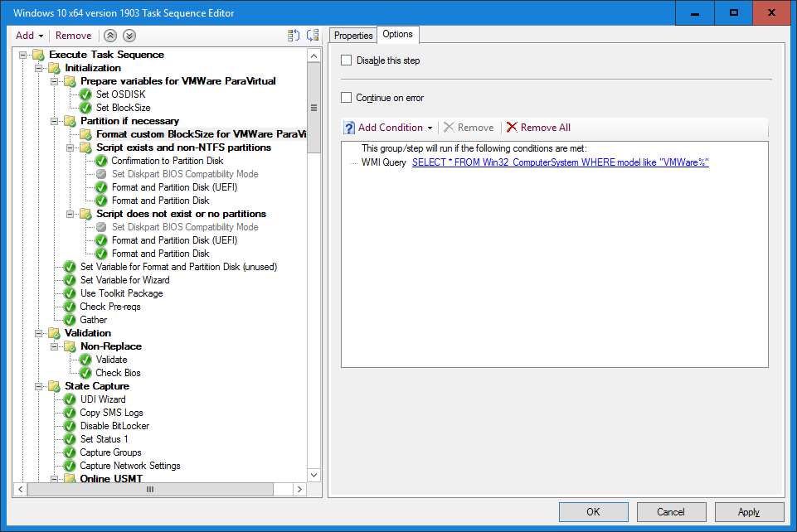Viewport: 797px width, 532px height.
Task: Click the green check icon beside Use Toolkit Package
Action: pos(70,293)
